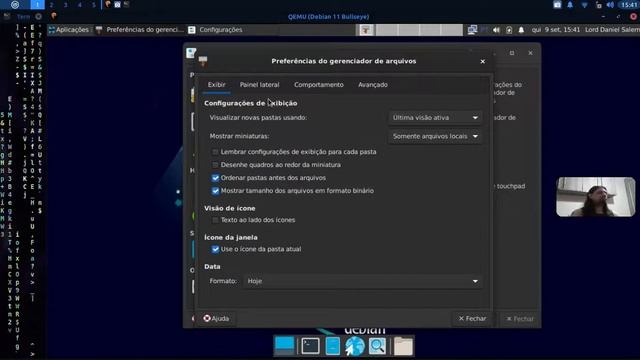The height and width of the screenshot is (360, 640).
Task: Launch the web browser globe icon
Action: (355, 346)
